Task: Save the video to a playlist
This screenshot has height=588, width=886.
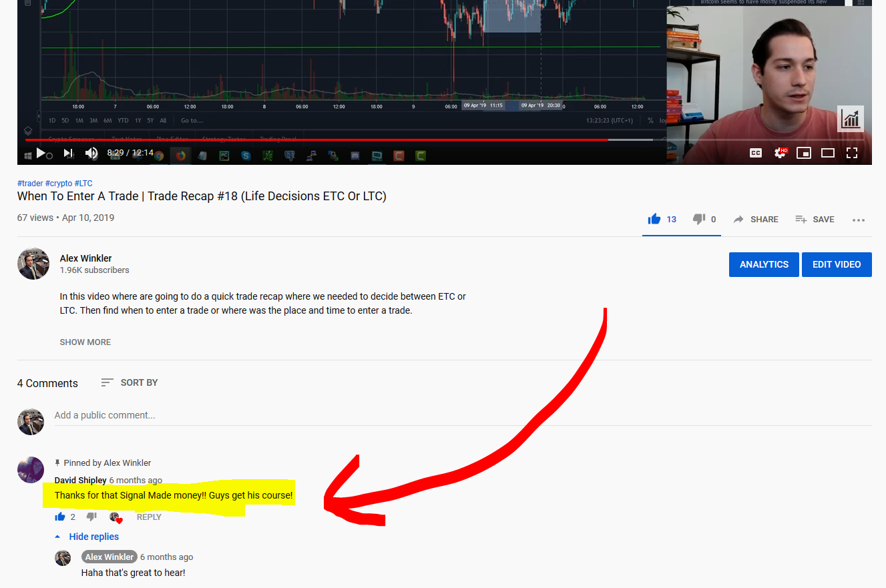Action: [815, 219]
